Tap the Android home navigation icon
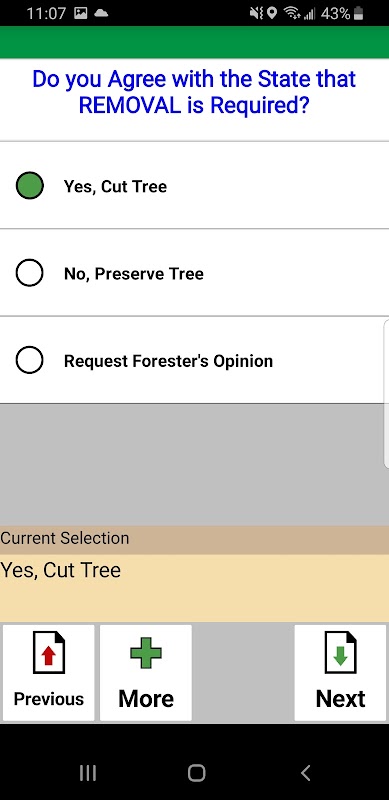 (x=197, y=773)
